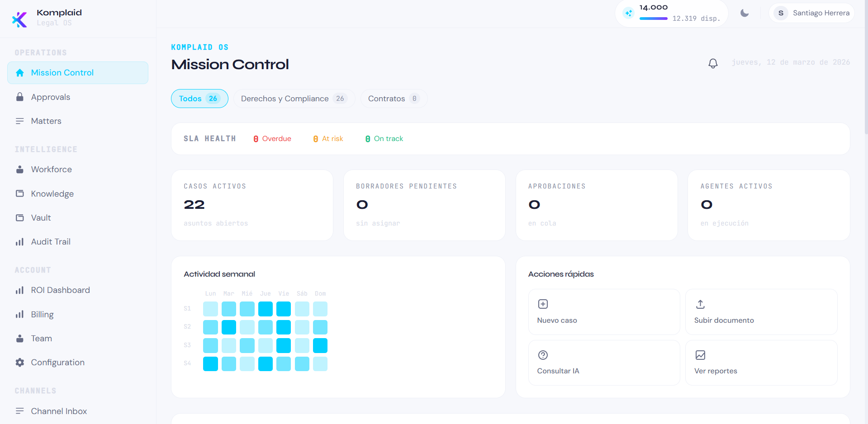
Task: Click the Knowledge folder icon
Action: 20,193
